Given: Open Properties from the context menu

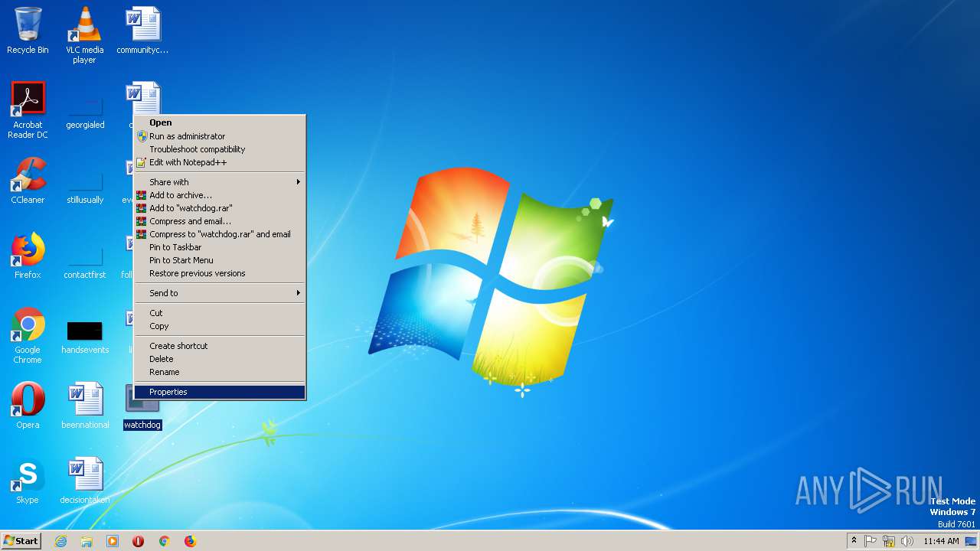Looking at the screenshot, I should (x=220, y=392).
